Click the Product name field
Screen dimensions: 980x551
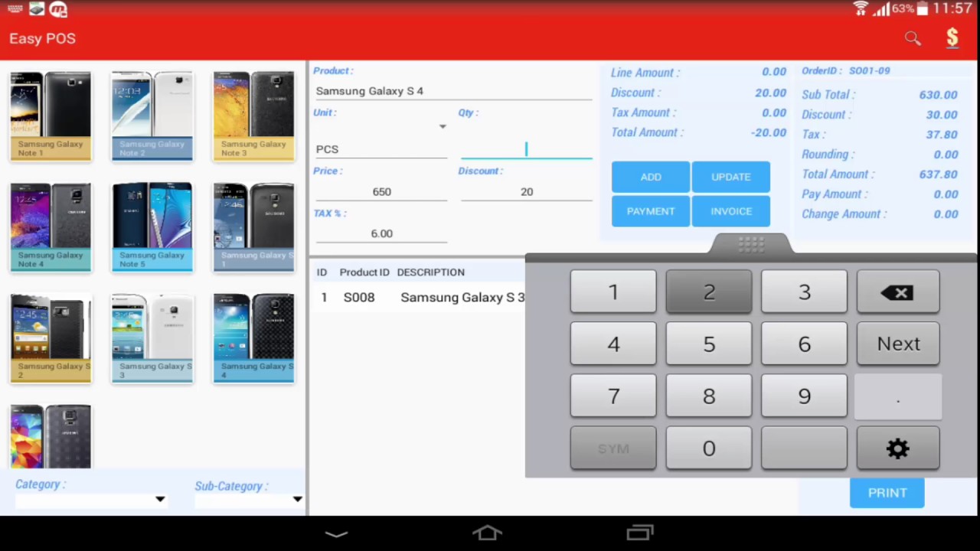[x=453, y=90]
